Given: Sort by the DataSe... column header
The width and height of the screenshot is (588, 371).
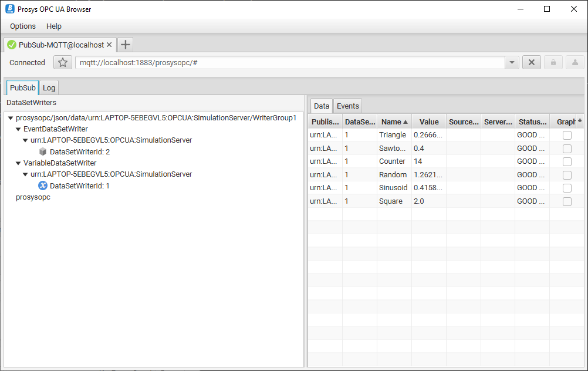Looking at the screenshot, I should (x=360, y=122).
